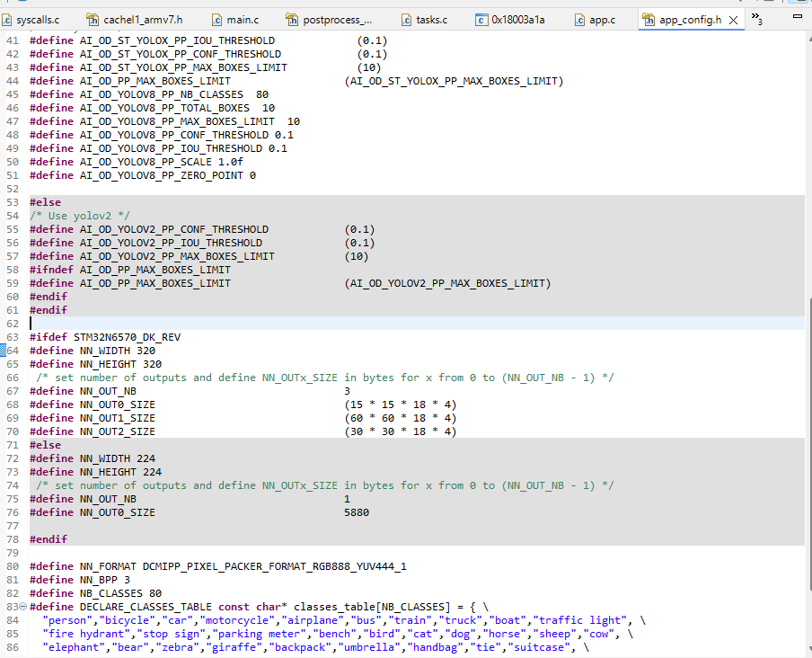Click AI_OD_YOLOV8_PP_NB_CLASSES on line 45

point(162,94)
